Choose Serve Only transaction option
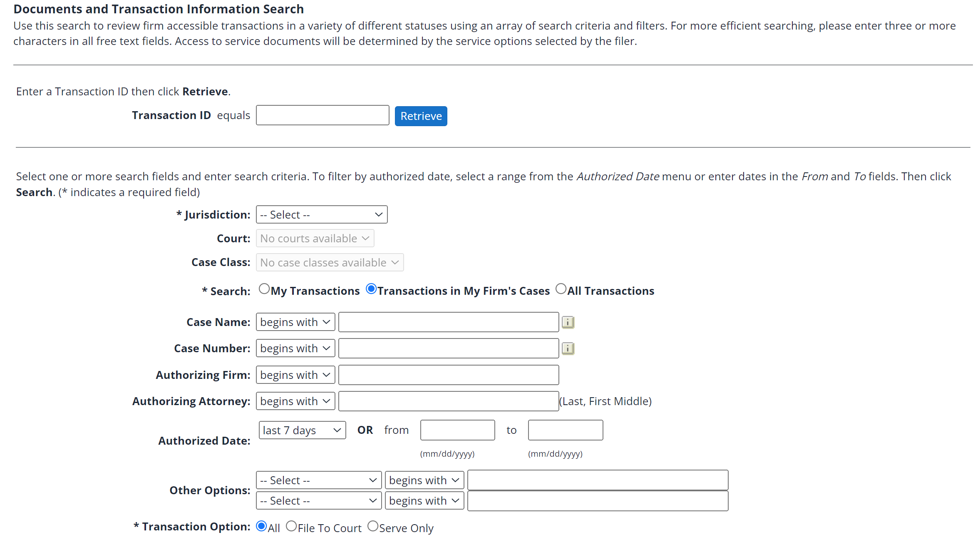The image size is (980, 540). (x=373, y=526)
